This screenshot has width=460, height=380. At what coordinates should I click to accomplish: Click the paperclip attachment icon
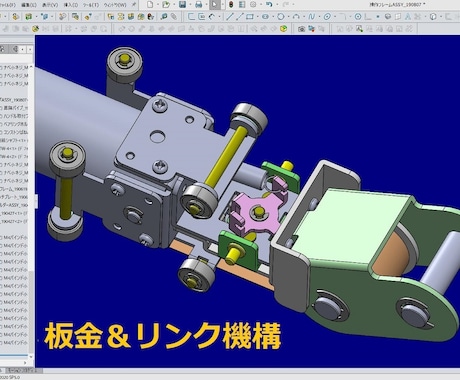174,16
